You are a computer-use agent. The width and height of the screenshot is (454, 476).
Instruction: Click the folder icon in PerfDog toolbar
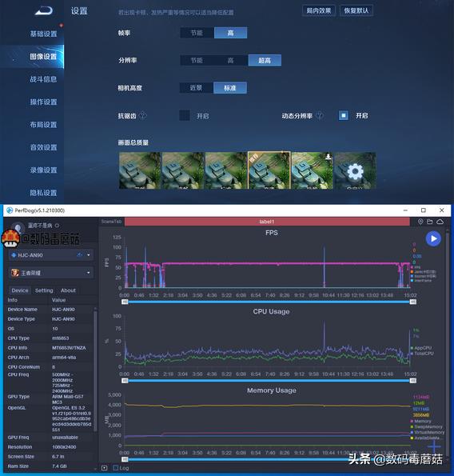coord(430,222)
